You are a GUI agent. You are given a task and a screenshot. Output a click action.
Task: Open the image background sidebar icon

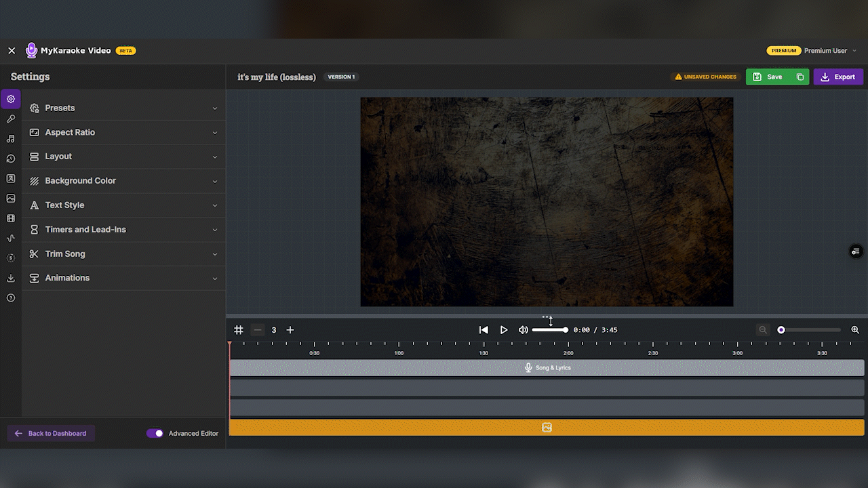pyautogui.click(x=11, y=199)
